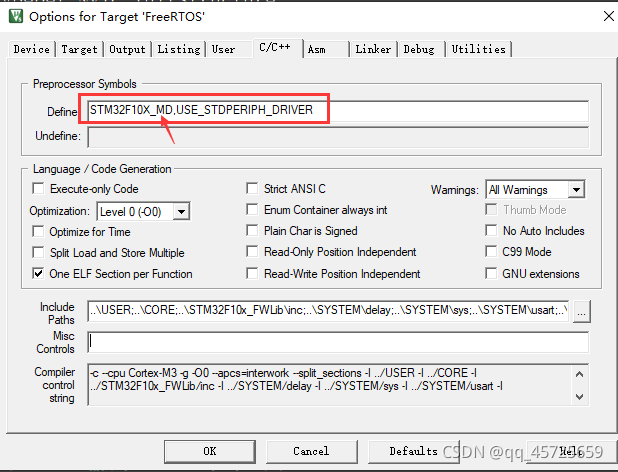Open the Warnings dropdown
The height and width of the screenshot is (472, 618).
pyautogui.click(x=535, y=190)
